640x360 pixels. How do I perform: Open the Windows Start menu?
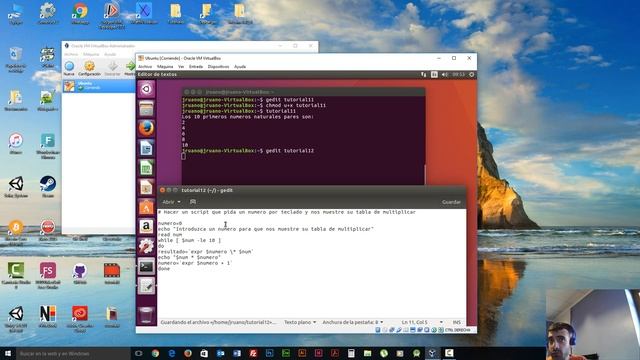8,353
